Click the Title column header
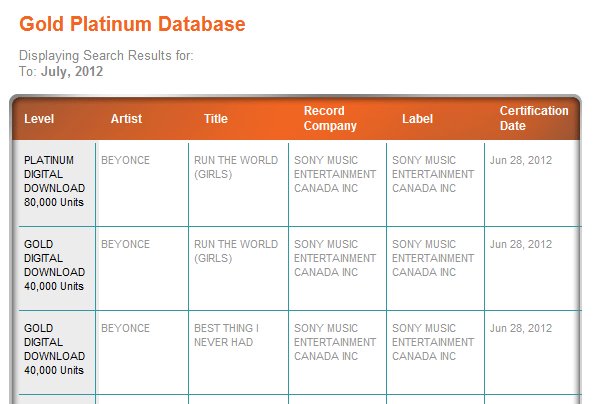Image resolution: width=593 pixels, height=404 pixels. pyautogui.click(x=216, y=119)
